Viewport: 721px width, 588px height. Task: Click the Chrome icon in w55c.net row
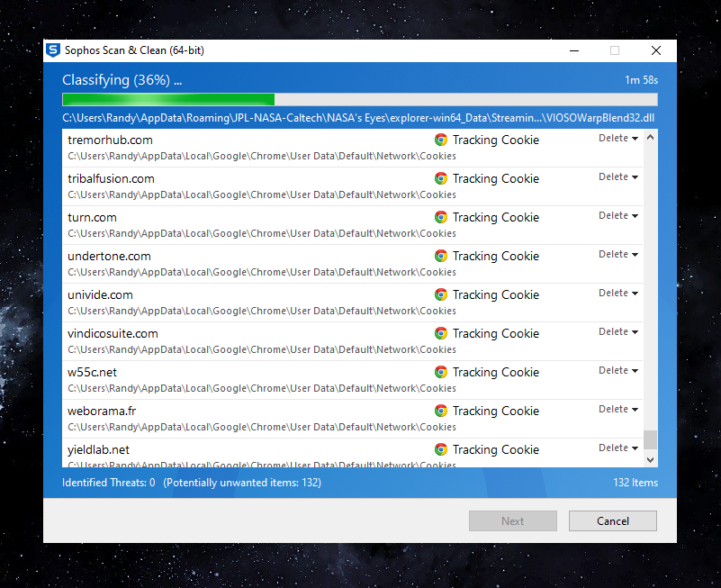441,371
